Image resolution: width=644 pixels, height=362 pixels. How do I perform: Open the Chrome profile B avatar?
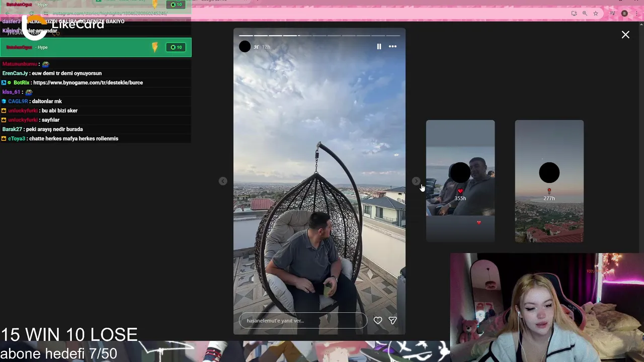coord(624,14)
